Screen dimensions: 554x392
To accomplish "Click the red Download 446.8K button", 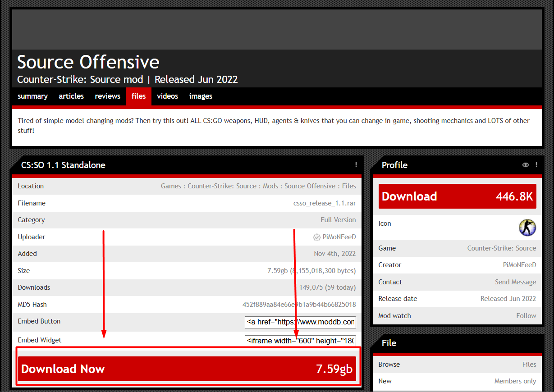I will (x=457, y=196).
